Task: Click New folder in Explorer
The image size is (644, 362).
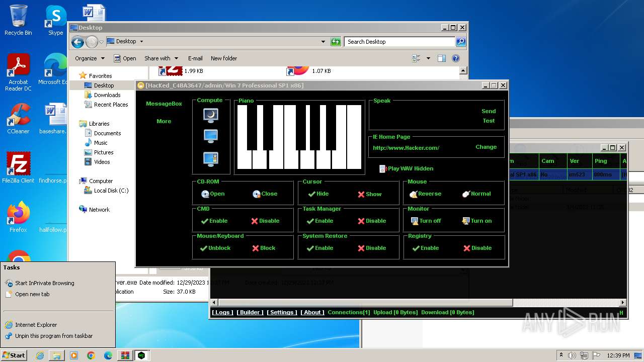Action: pos(224,58)
